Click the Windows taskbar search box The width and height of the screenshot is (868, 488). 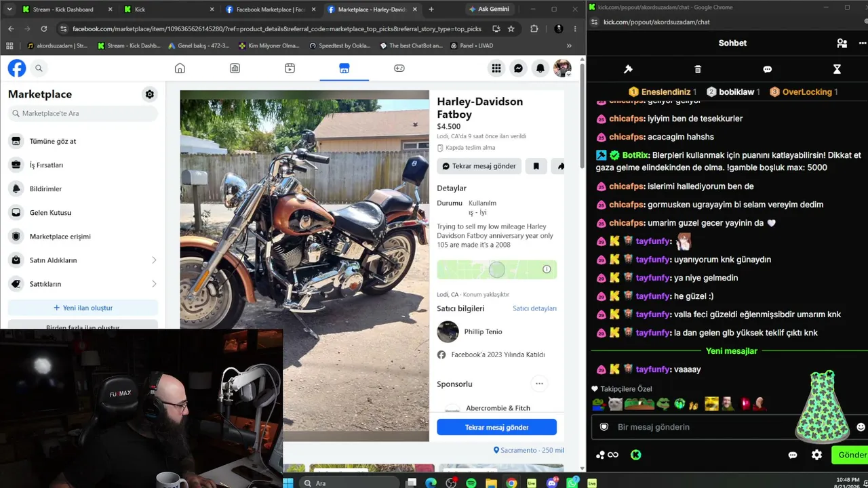(x=350, y=483)
